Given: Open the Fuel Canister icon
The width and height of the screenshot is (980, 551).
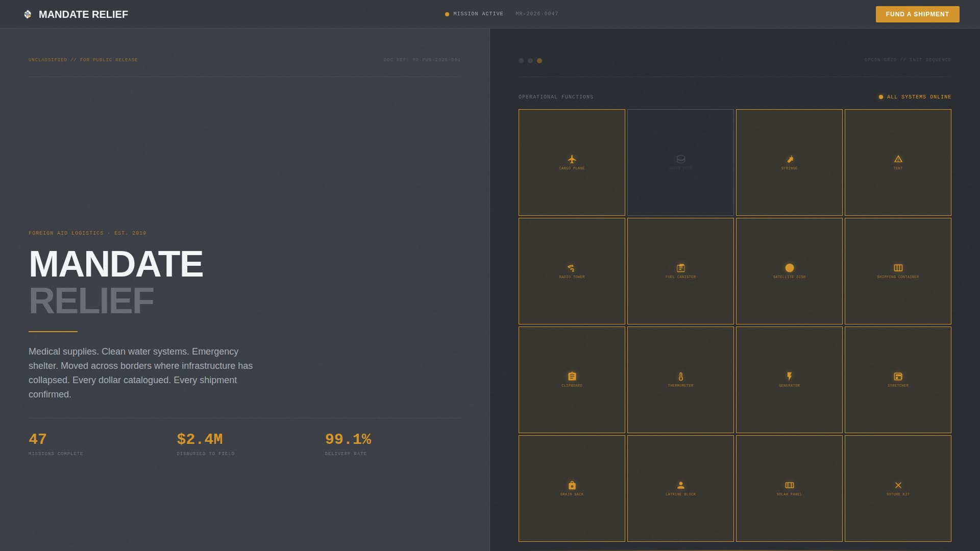Looking at the screenshot, I should tap(680, 268).
